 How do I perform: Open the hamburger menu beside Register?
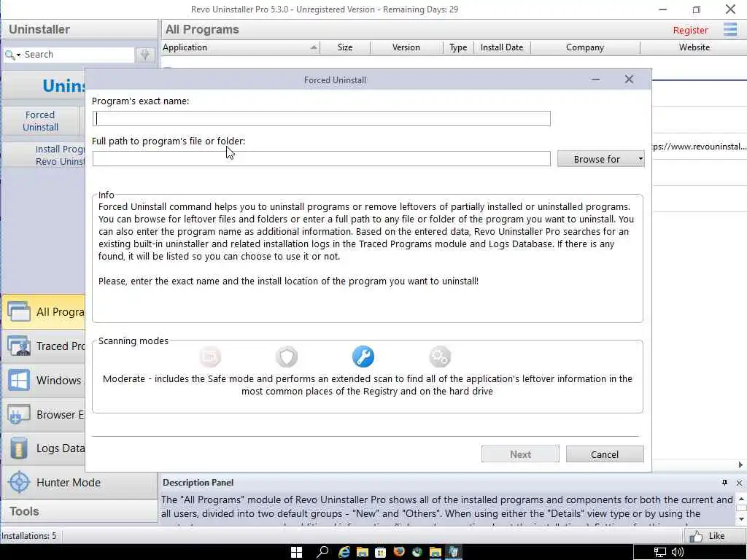tap(729, 29)
